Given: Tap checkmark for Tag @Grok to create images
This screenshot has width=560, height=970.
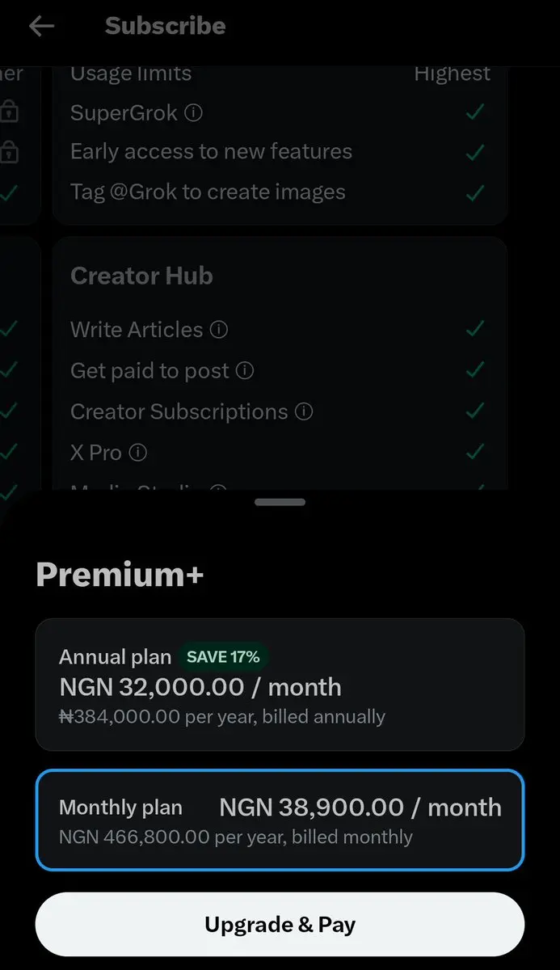Looking at the screenshot, I should [x=475, y=193].
